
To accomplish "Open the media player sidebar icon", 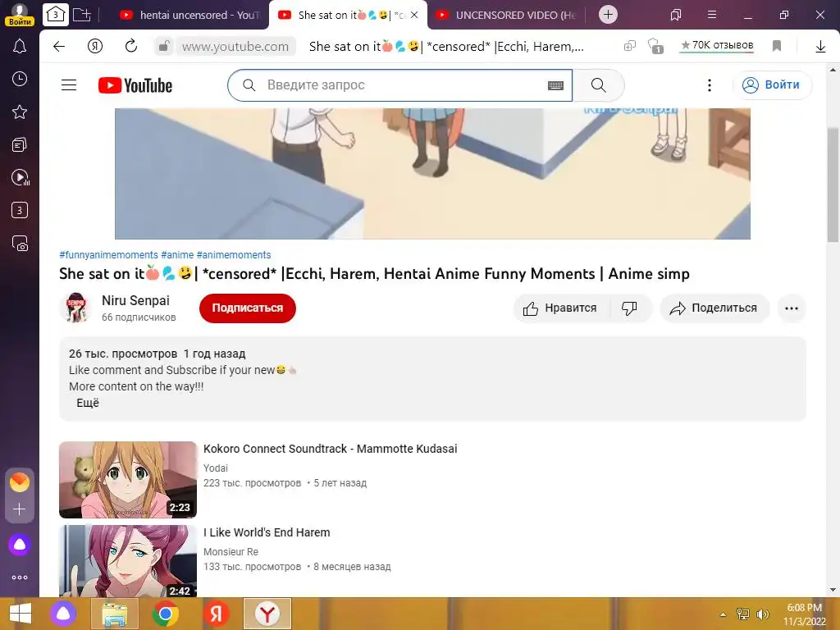I will [x=20, y=177].
